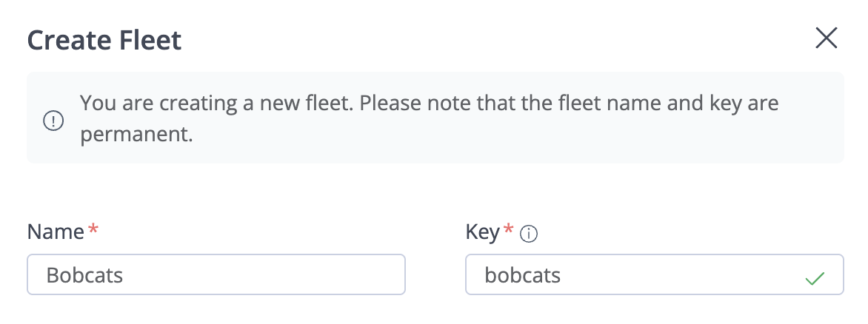Click the "Create Fleet" dialog title
The image size is (868, 324).
click(x=104, y=40)
